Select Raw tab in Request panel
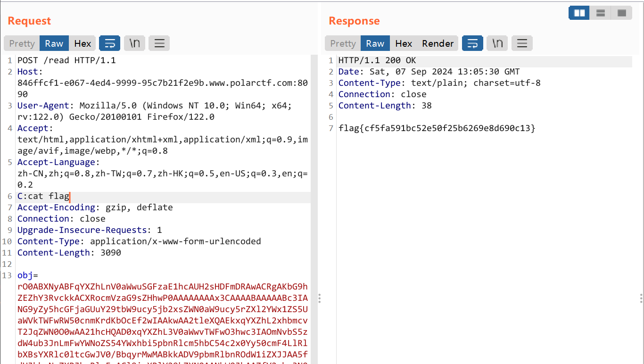The width and height of the screenshot is (644, 364). [x=54, y=43]
